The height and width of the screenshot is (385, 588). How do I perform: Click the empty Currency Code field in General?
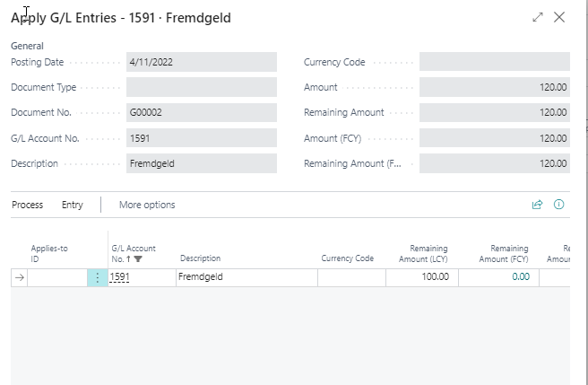click(x=494, y=62)
